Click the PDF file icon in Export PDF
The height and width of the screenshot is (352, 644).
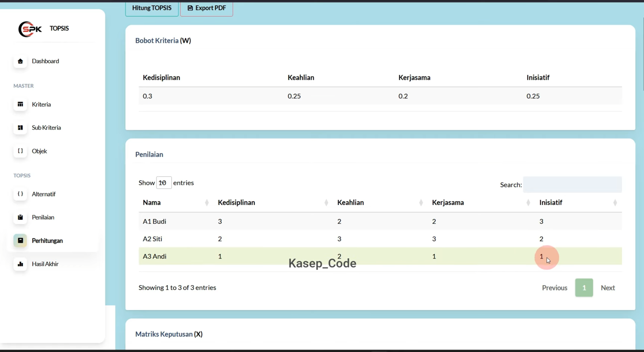[x=190, y=8]
